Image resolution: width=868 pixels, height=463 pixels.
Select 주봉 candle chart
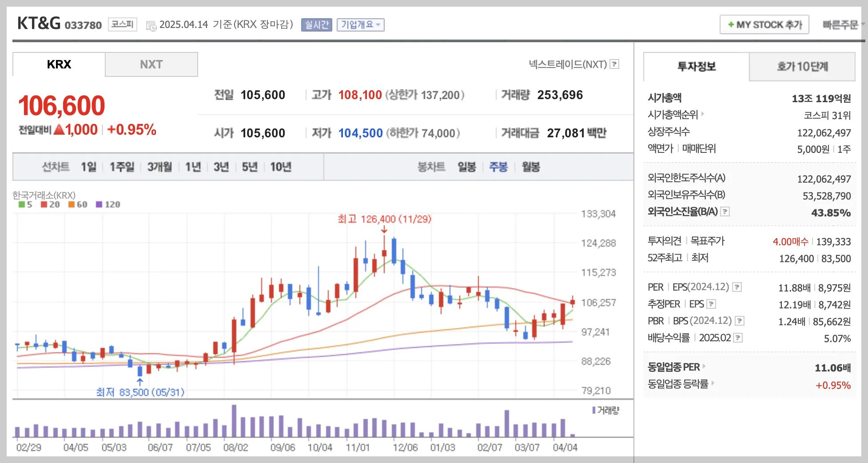point(498,167)
